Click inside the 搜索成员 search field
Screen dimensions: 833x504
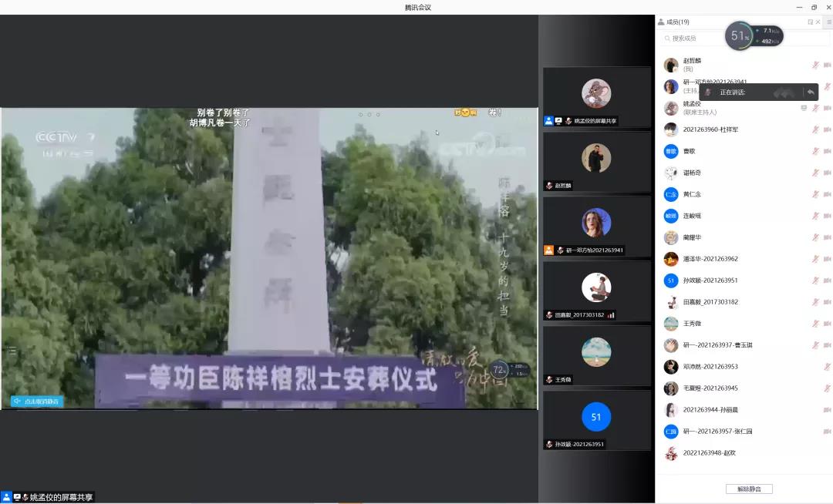[694, 38]
